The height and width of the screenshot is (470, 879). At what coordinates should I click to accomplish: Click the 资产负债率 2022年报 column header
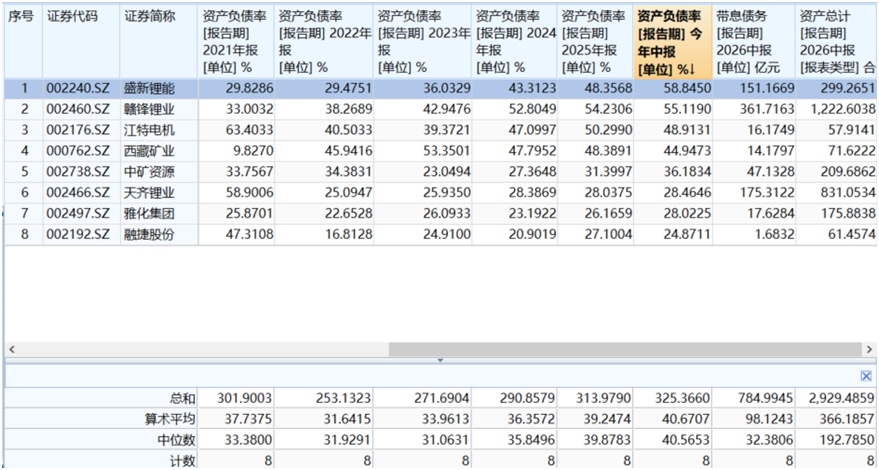[x=324, y=42]
